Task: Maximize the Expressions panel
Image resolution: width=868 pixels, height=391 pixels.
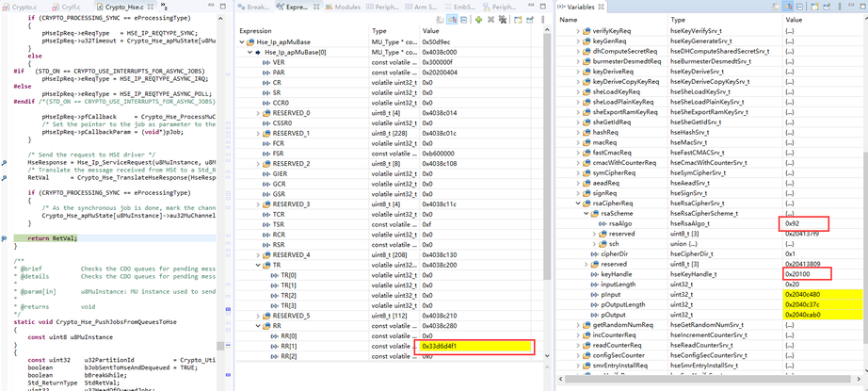Action: coord(542,6)
